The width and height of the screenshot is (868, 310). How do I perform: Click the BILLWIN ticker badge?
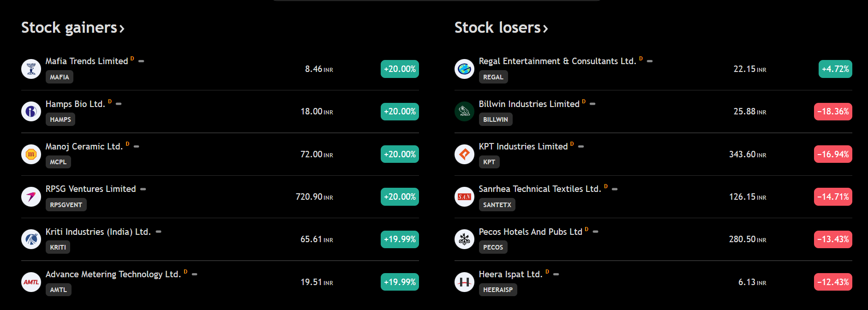click(496, 119)
